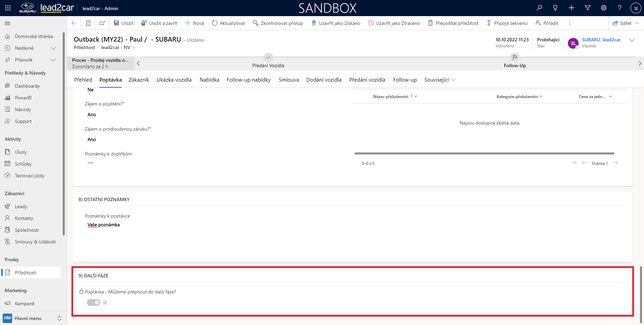Click the more commands ellipsis
Viewport: 644px width, 325px height.
[x=570, y=23]
